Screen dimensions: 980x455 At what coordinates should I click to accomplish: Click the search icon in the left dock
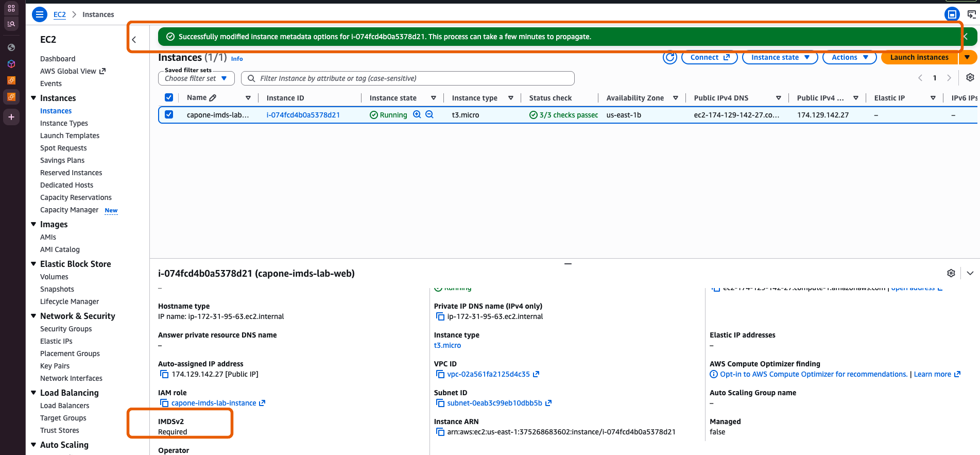click(11, 24)
